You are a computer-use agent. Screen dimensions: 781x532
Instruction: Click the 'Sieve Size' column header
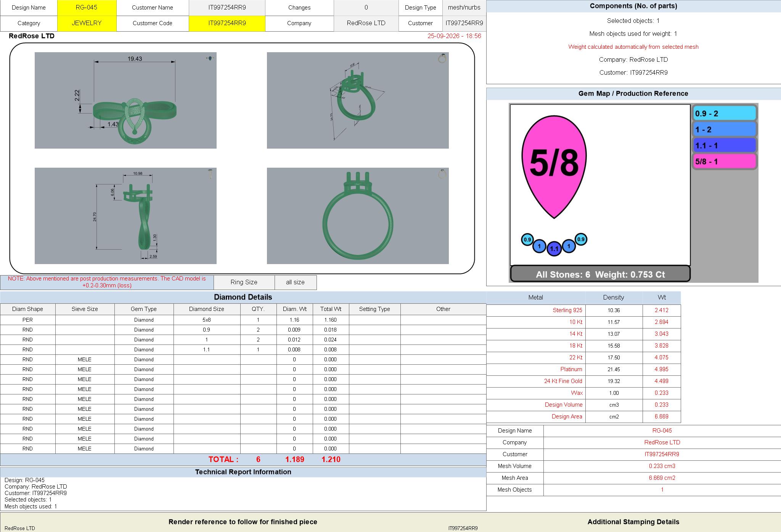[x=85, y=309]
